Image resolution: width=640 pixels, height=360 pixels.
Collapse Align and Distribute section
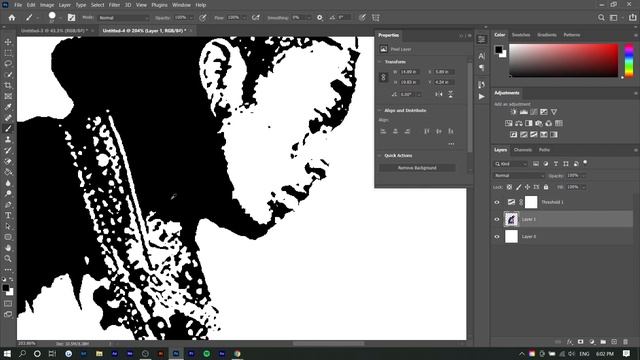(x=380, y=111)
